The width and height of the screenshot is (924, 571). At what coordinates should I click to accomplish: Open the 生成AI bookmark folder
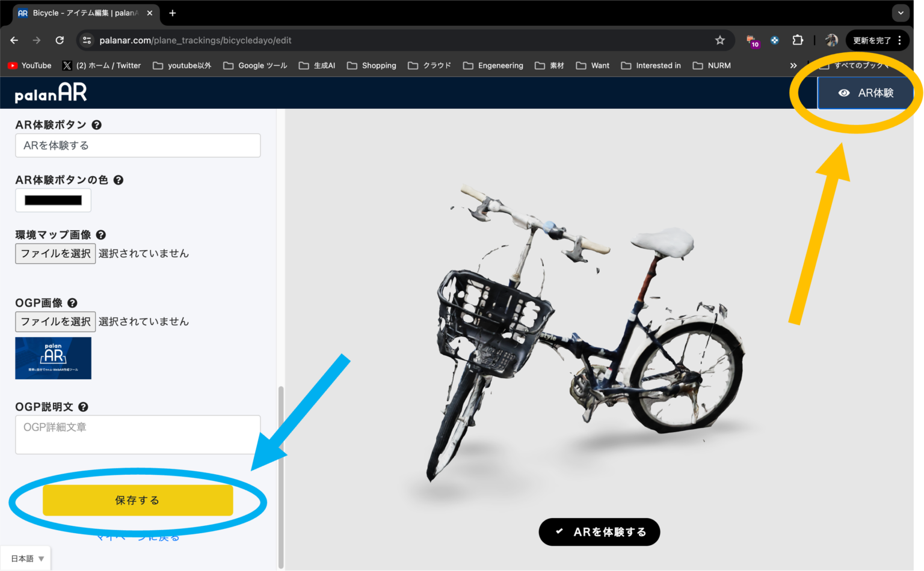[317, 66]
